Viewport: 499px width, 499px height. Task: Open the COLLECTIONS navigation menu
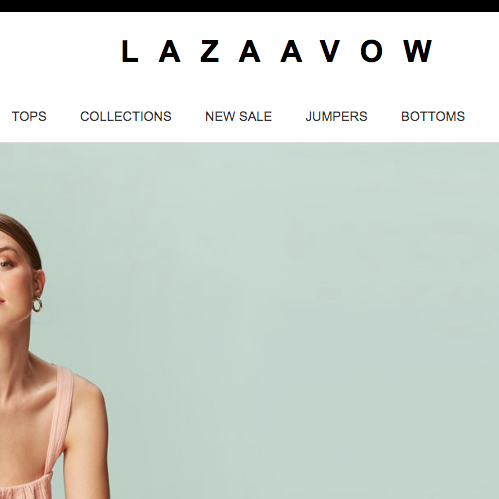[x=126, y=116]
